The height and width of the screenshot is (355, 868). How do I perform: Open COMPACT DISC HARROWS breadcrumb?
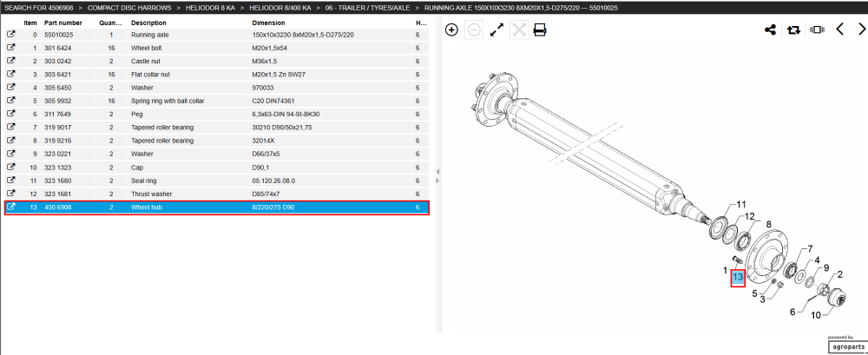pos(129,8)
